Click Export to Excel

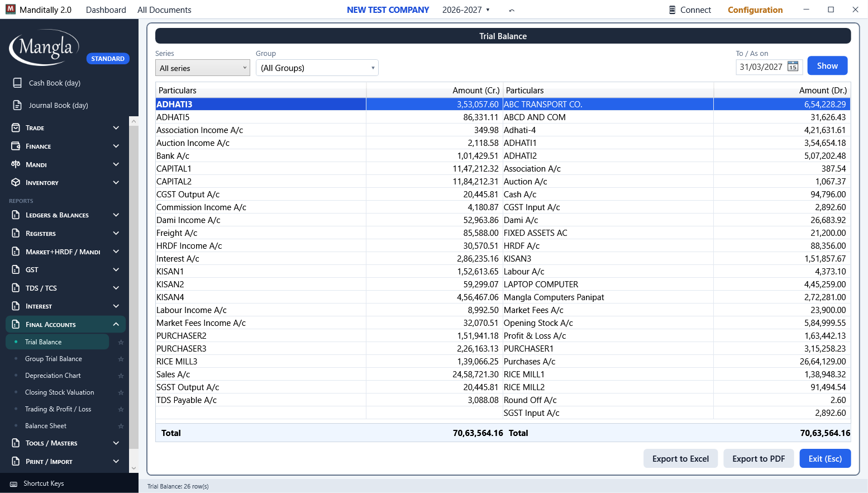click(680, 458)
